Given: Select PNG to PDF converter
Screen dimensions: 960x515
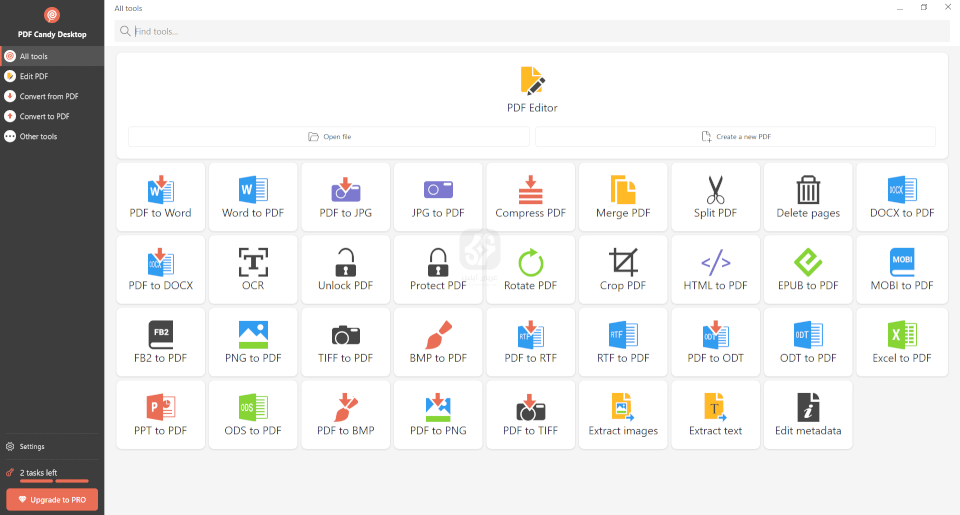Looking at the screenshot, I should click(x=253, y=342).
